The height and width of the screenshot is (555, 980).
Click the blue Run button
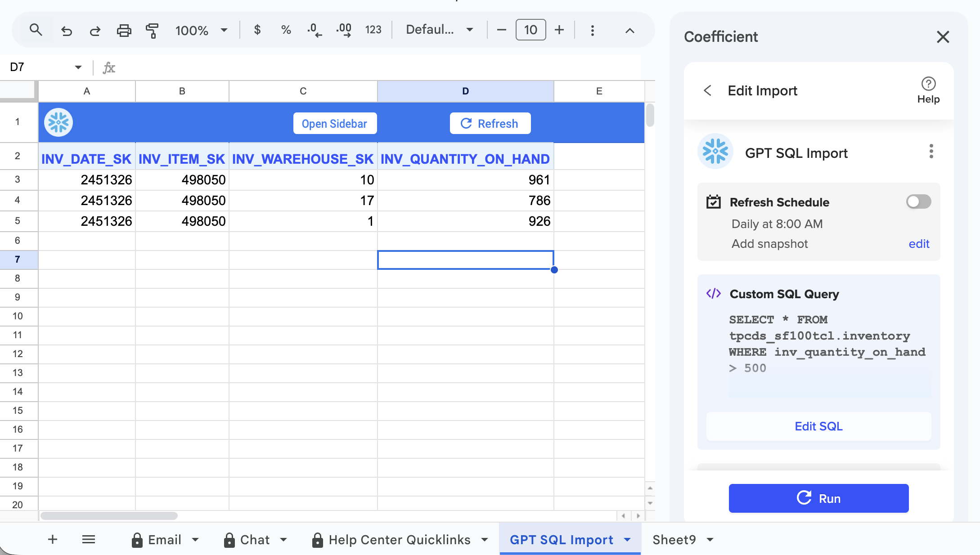pyautogui.click(x=818, y=498)
